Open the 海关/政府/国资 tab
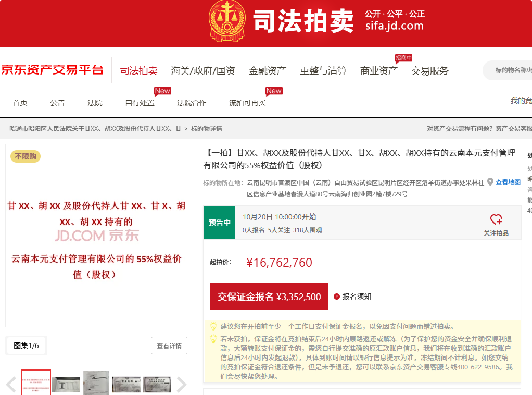Viewport: 532px width, 395px height. 203,71
